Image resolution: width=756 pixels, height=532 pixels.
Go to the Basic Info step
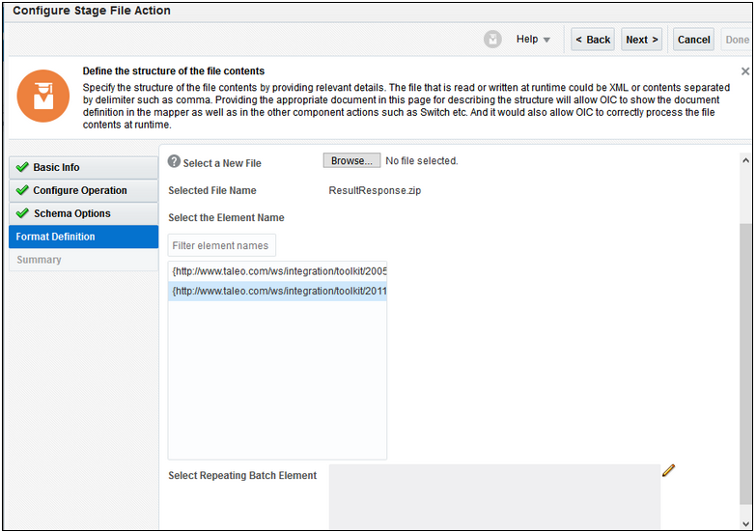(x=83, y=167)
